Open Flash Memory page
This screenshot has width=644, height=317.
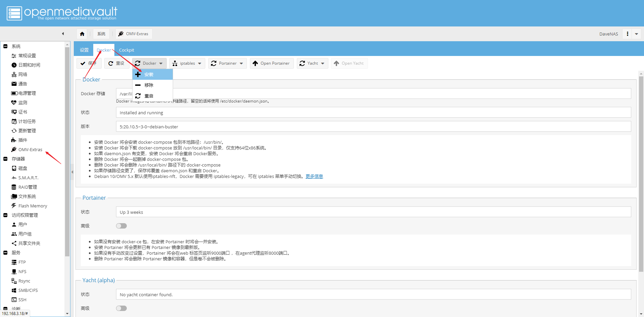(x=29, y=206)
